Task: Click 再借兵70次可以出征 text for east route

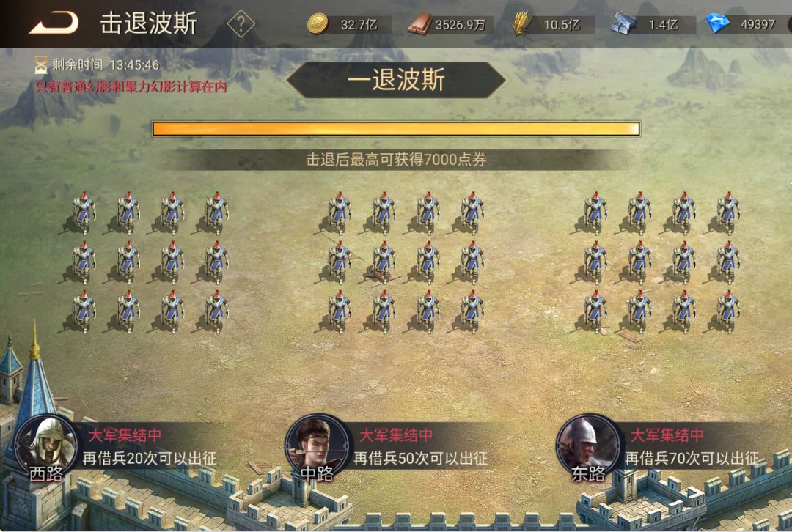Action: point(692,458)
